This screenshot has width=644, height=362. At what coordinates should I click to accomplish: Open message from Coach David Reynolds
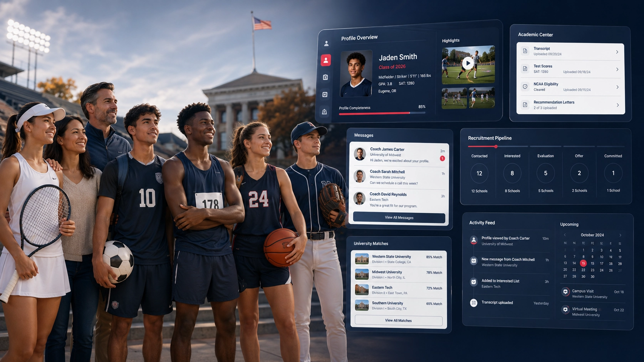[399, 200]
